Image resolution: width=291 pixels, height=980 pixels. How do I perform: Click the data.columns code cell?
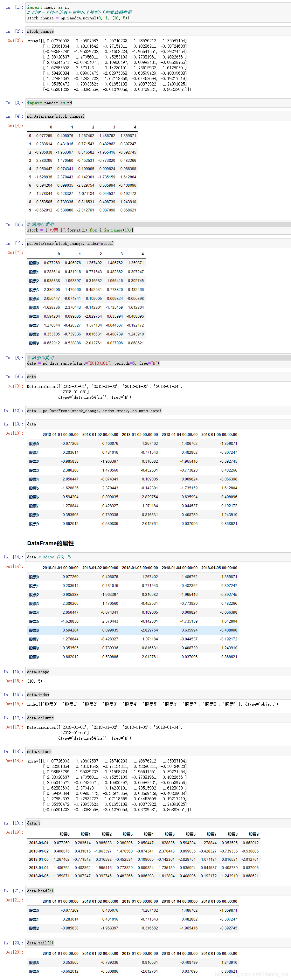(x=158, y=717)
